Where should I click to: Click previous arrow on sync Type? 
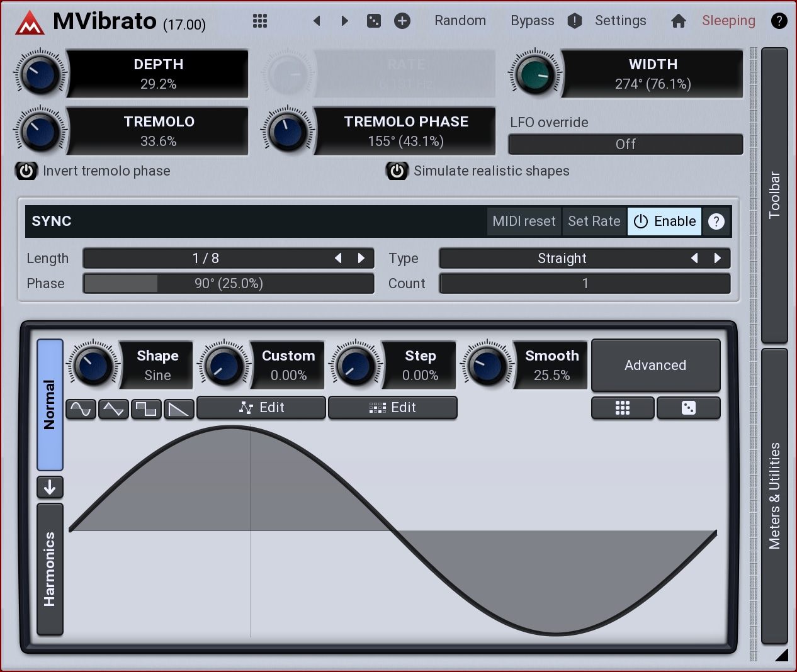click(x=694, y=258)
